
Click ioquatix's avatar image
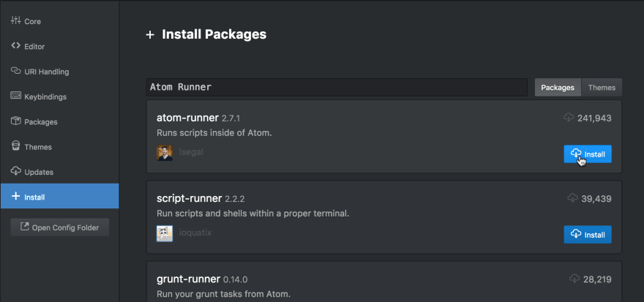pos(165,233)
